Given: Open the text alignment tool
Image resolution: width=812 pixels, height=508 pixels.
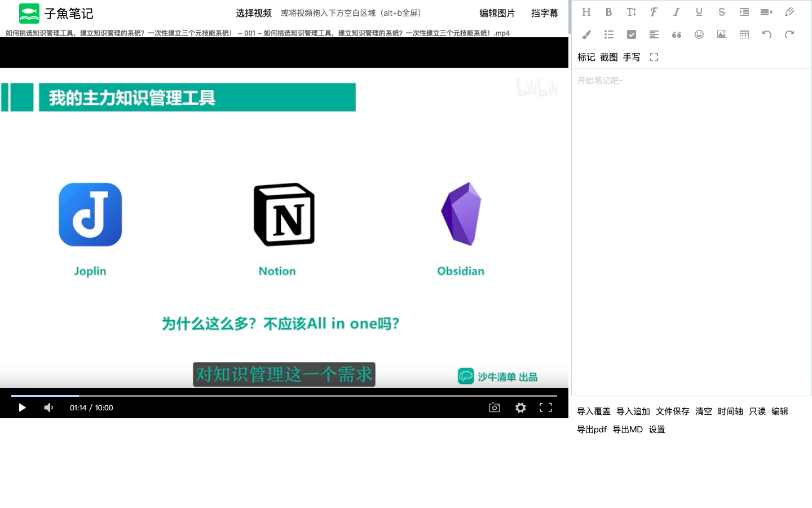Looking at the screenshot, I should [654, 34].
